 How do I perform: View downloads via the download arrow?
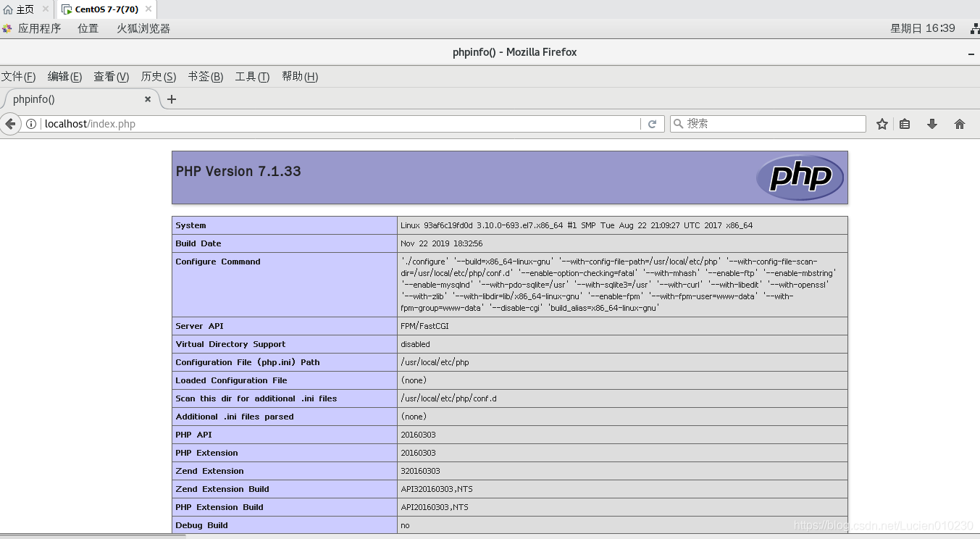coord(931,123)
